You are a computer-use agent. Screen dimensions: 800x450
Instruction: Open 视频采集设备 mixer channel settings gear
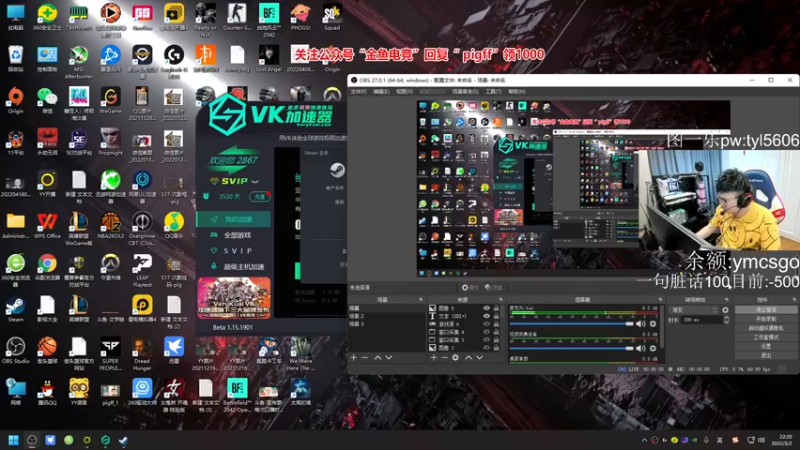click(653, 348)
